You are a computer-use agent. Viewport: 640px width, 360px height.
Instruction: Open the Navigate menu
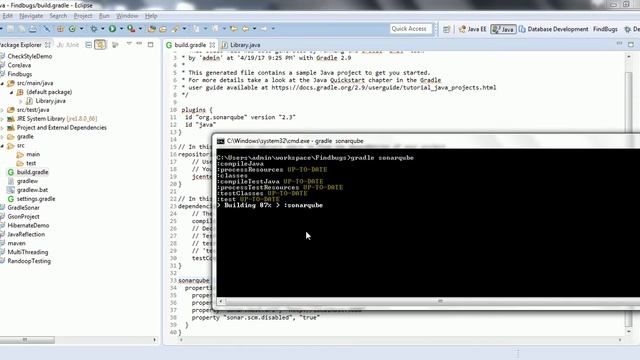[x=31, y=16]
